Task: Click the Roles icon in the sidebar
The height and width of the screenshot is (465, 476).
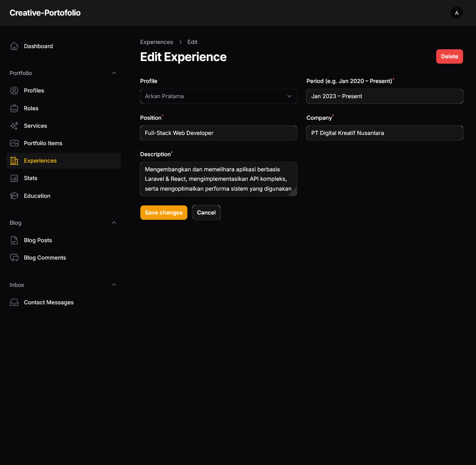Action: [x=14, y=108]
